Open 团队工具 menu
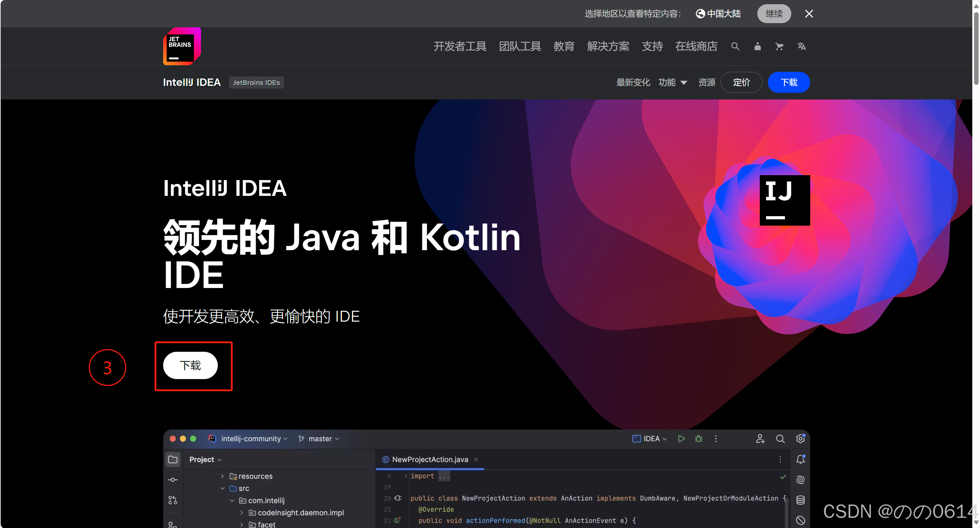 520,47
